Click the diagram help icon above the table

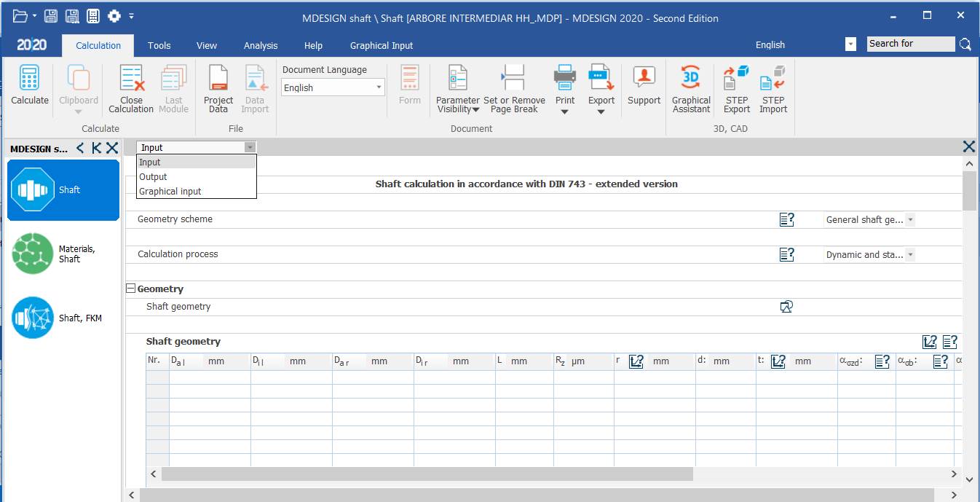point(929,342)
